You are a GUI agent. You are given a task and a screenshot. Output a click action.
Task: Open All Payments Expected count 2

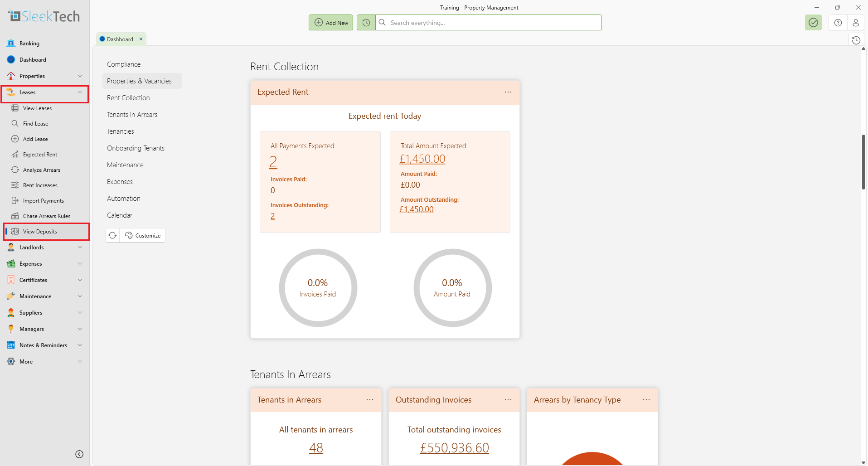(273, 162)
